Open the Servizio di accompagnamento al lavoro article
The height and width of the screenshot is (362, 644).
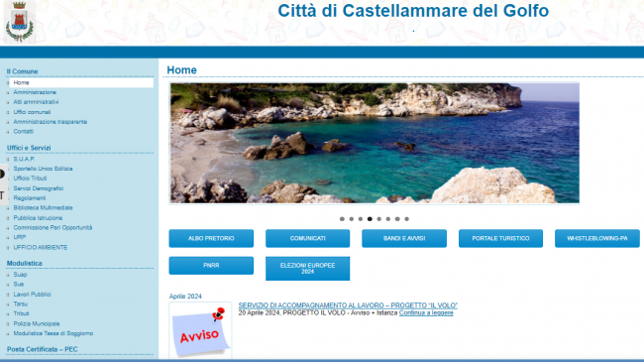click(348, 305)
